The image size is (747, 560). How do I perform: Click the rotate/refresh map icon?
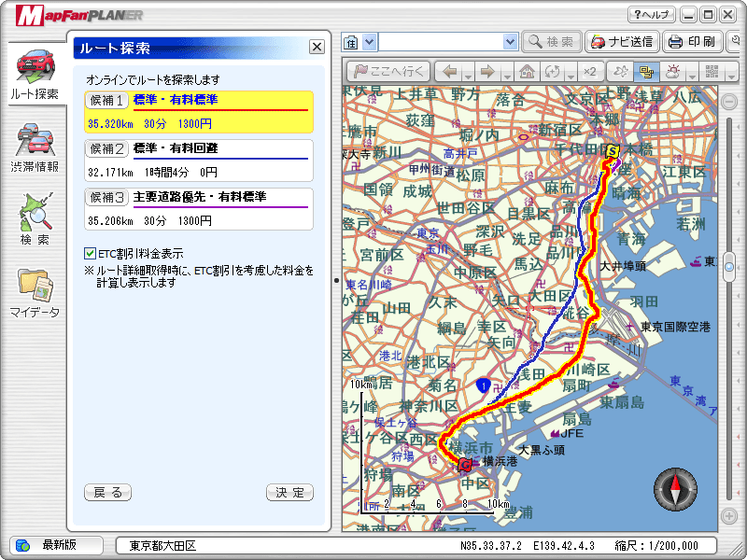[x=553, y=72]
